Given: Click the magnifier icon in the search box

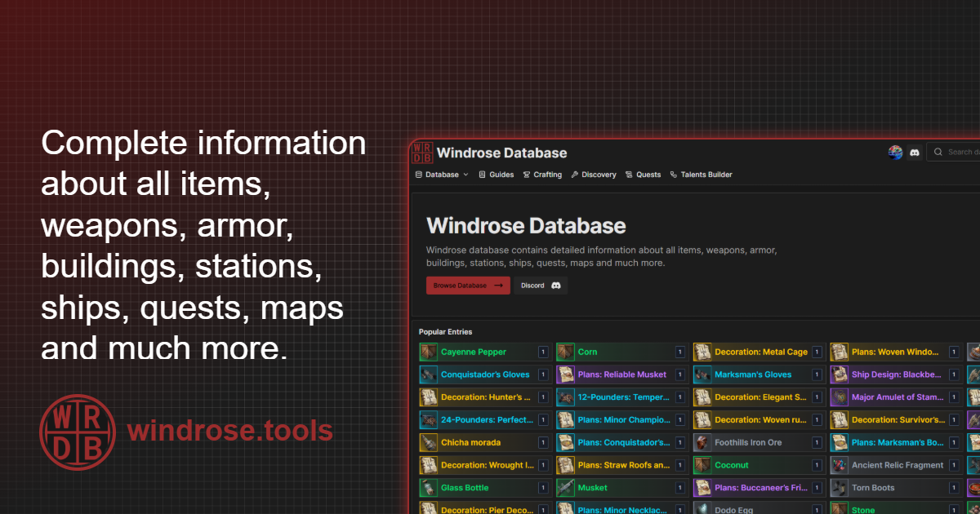Looking at the screenshot, I should pos(939,152).
